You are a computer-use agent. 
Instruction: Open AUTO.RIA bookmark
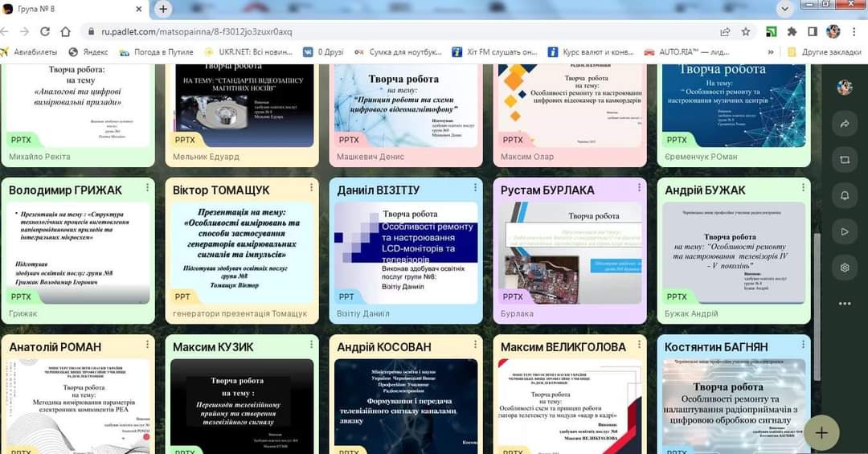click(686, 52)
